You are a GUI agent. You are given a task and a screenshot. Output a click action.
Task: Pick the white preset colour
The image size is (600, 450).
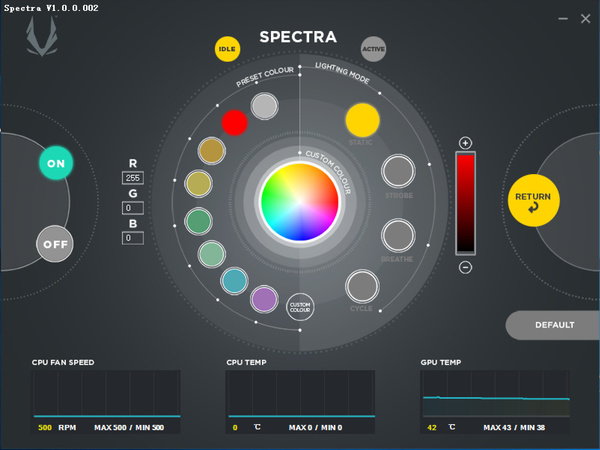pyautogui.click(x=264, y=106)
